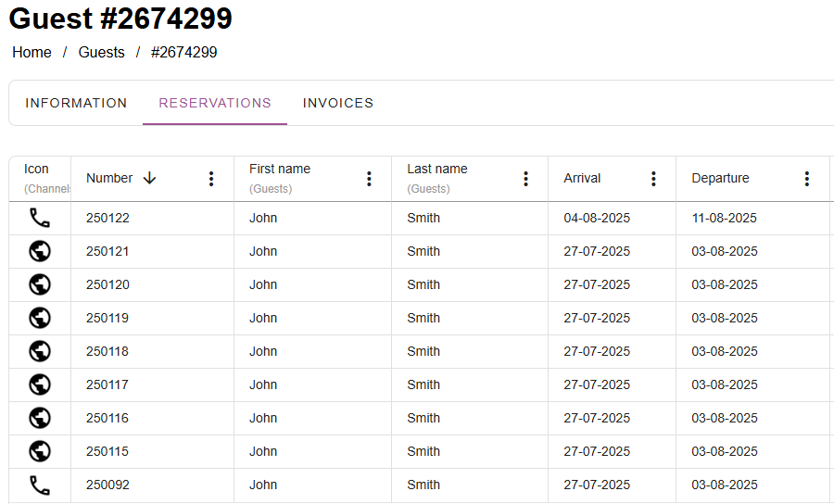Click globe channel icon for reservation 250116

(x=39, y=418)
